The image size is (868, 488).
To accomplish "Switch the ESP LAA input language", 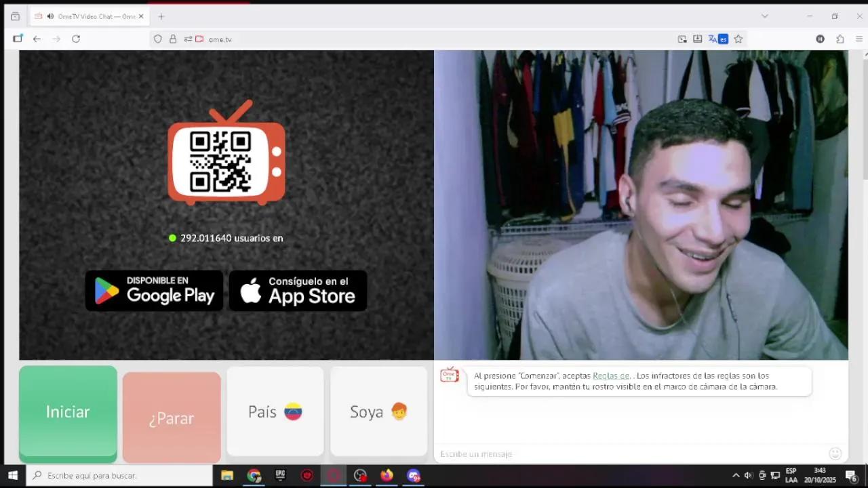I will pyautogui.click(x=791, y=476).
